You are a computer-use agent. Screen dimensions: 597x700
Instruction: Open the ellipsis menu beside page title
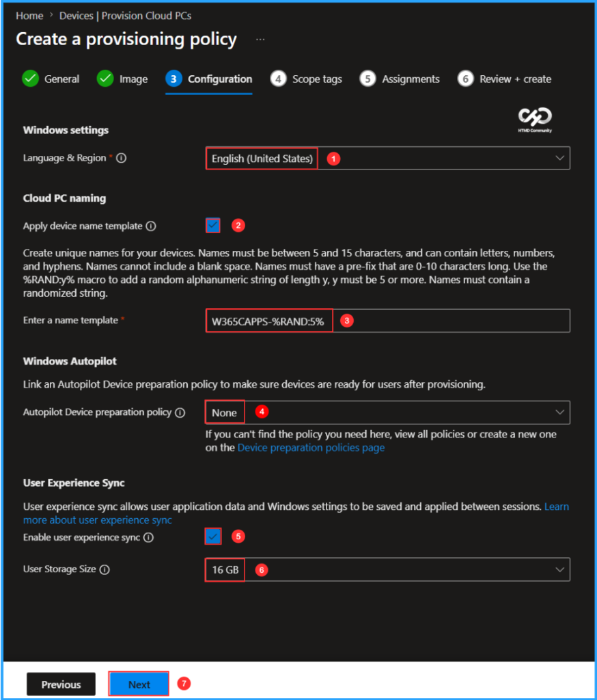(260, 40)
